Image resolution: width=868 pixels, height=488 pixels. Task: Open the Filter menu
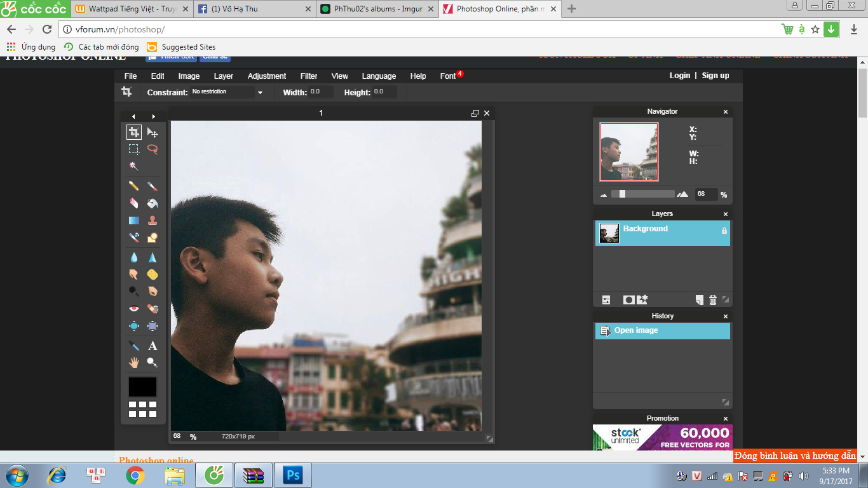pyautogui.click(x=309, y=76)
